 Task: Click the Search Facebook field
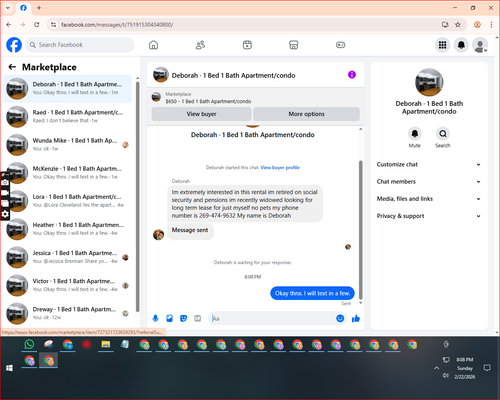pyautogui.click(x=80, y=45)
